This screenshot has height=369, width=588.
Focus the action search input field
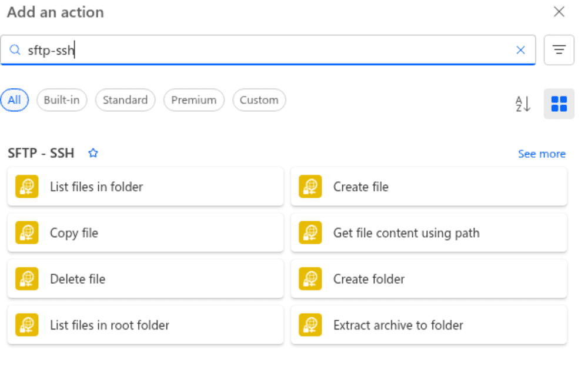(268, 50)
